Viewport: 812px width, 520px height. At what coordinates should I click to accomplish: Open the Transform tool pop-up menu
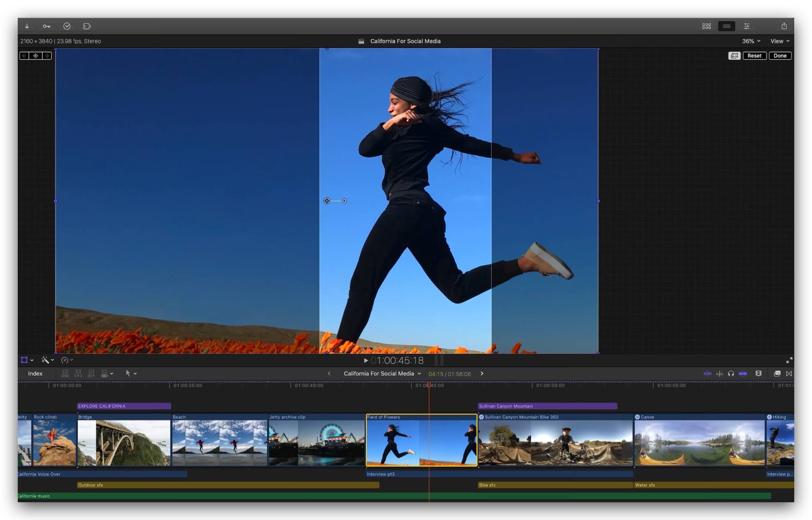click(27, 360)
